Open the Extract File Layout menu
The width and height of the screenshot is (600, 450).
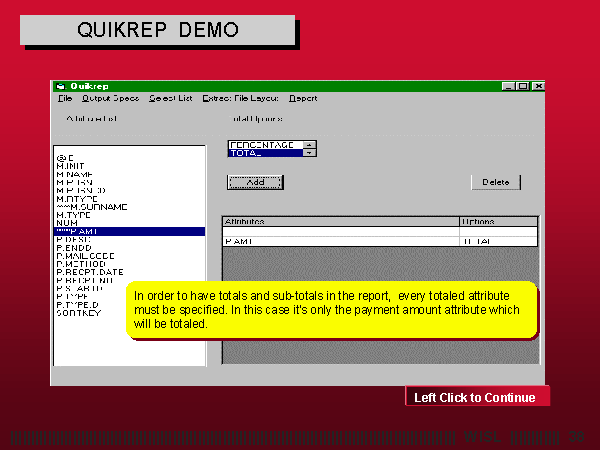coord(241,98)
